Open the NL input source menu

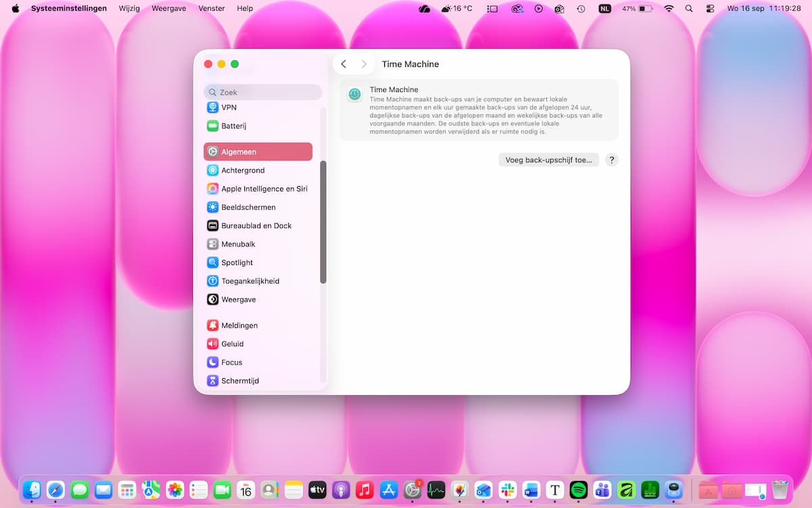click(605, 8)
